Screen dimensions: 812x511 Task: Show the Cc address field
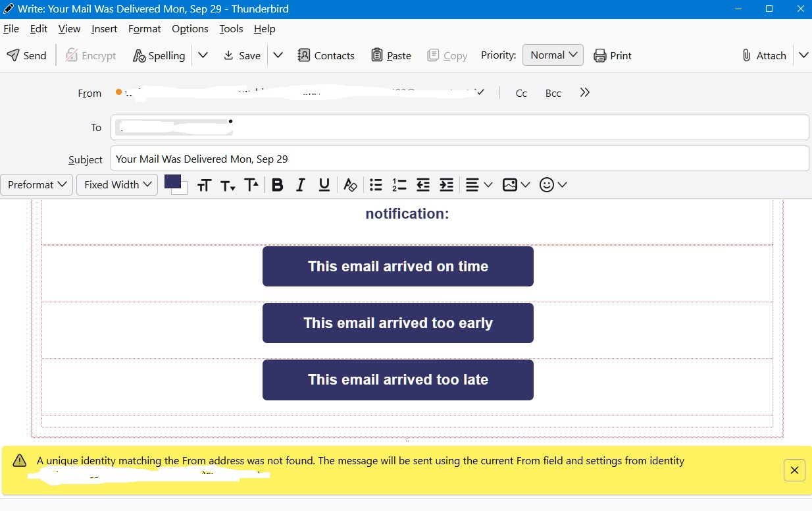pos(521,94)
